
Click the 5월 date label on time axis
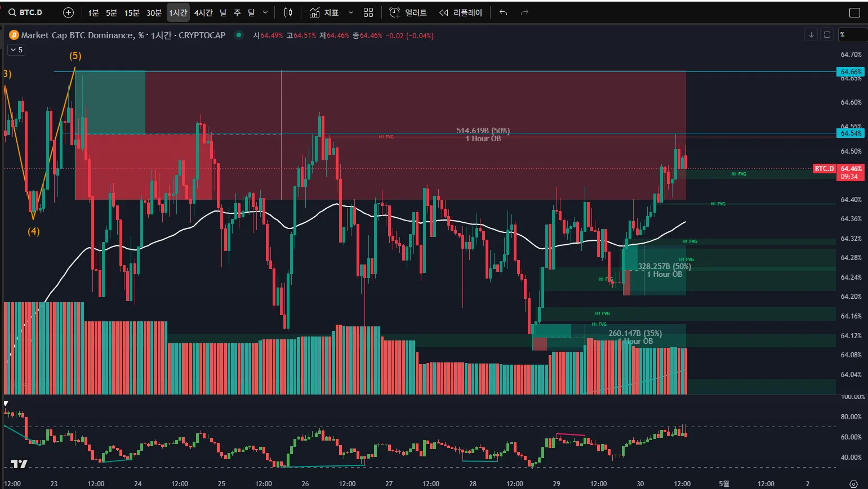724,483
